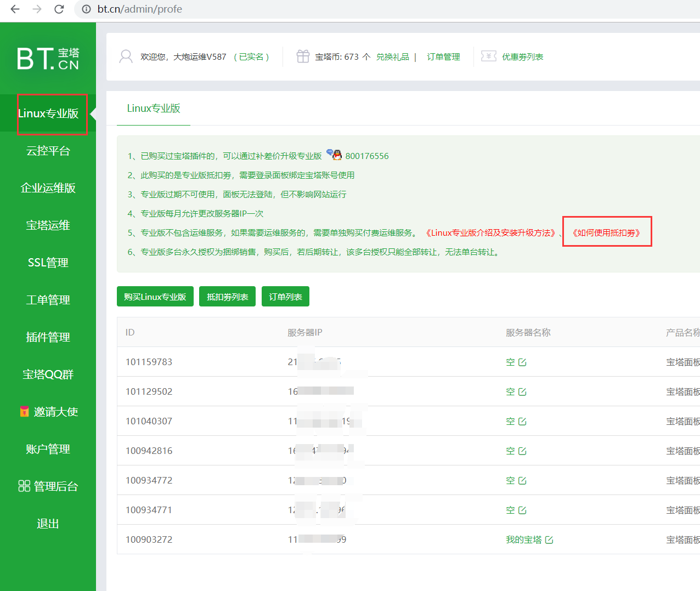Viewport: 700px width, 591px height.
Task: Select the Linux专业版 tab
Action: point(154,109)
